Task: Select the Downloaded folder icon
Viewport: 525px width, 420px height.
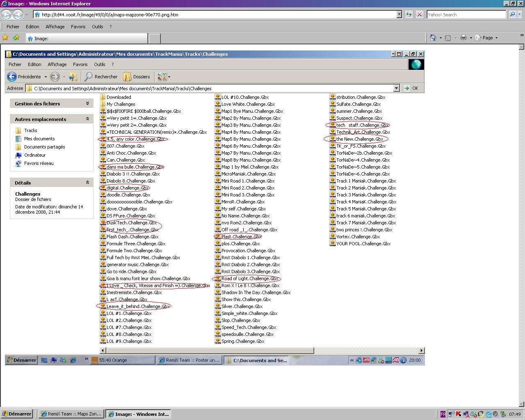Action: coord(103,97)
